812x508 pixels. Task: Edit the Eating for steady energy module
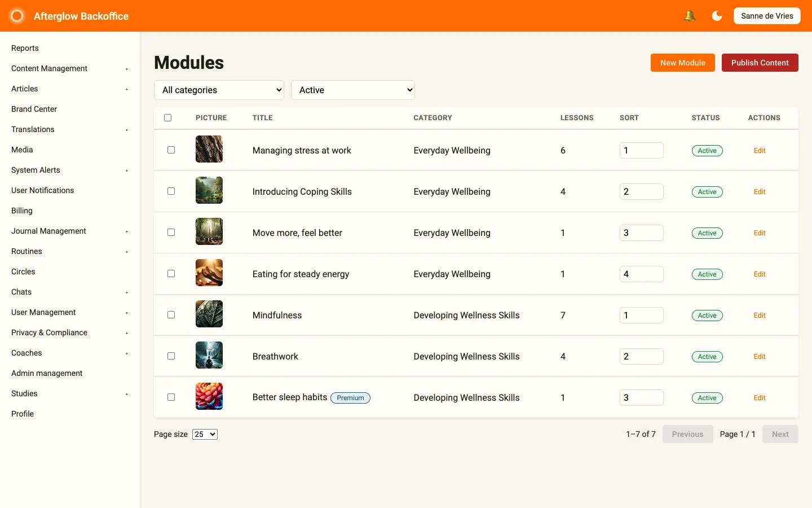coord(760,274)
